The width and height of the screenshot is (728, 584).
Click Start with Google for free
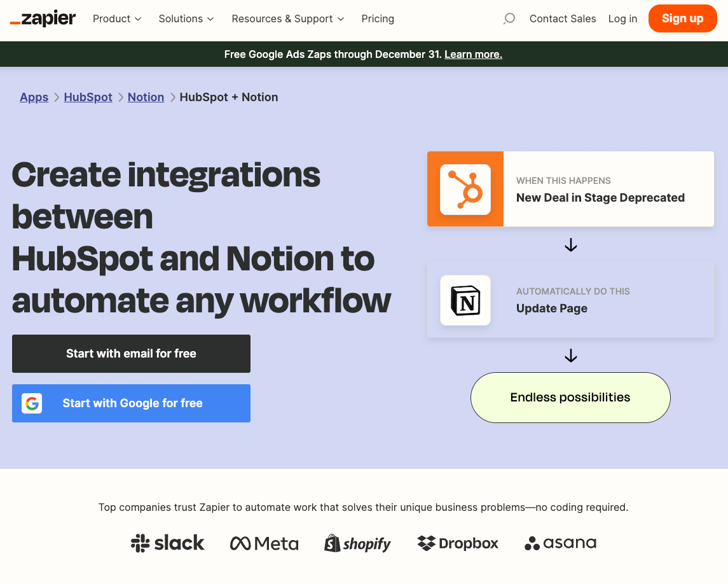pyautogui.click(x=132, y=403)
